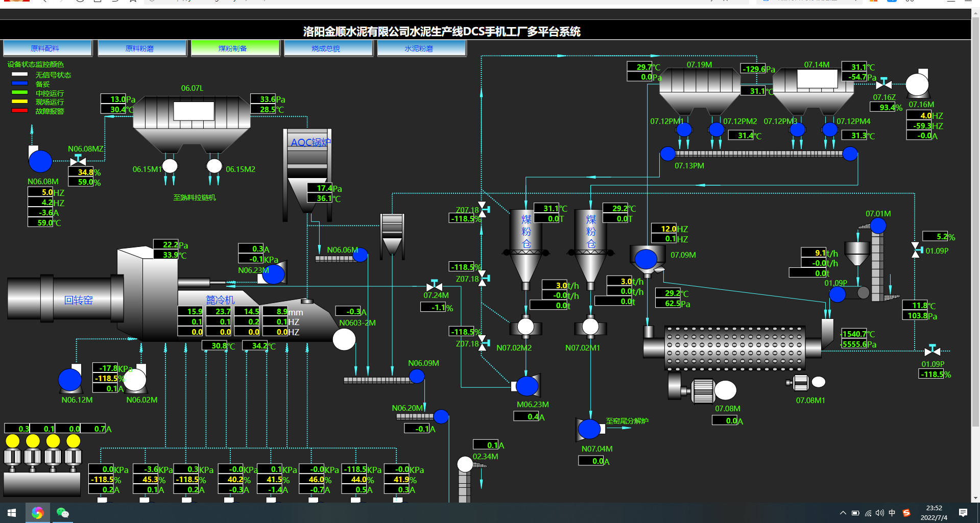
Task: Open the Windows Start menu
Action: pyautogui.click(x=12, y=513)
